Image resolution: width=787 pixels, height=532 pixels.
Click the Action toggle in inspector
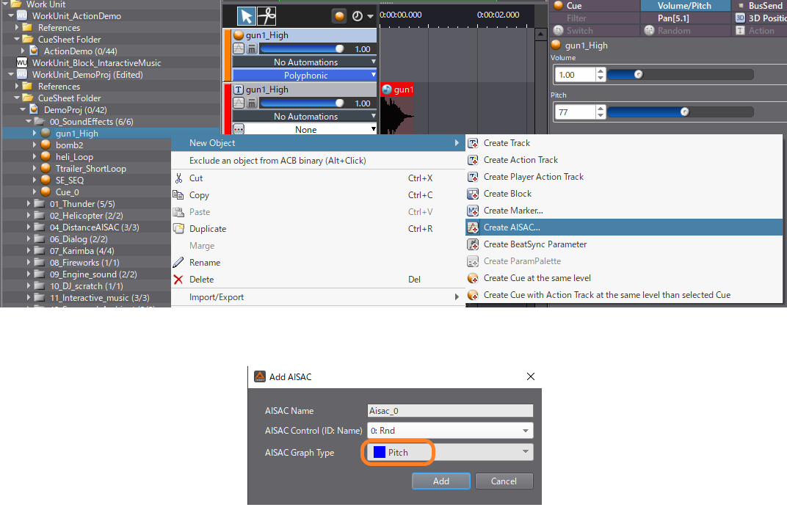tap(760, 31)
